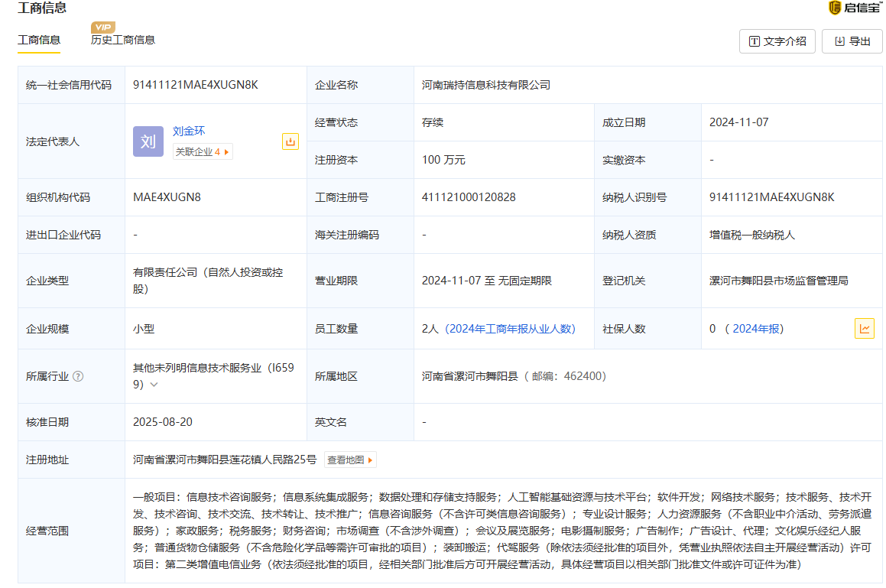
Task: Open legal representative 刘金环's profile link
Action: [189, 131]
